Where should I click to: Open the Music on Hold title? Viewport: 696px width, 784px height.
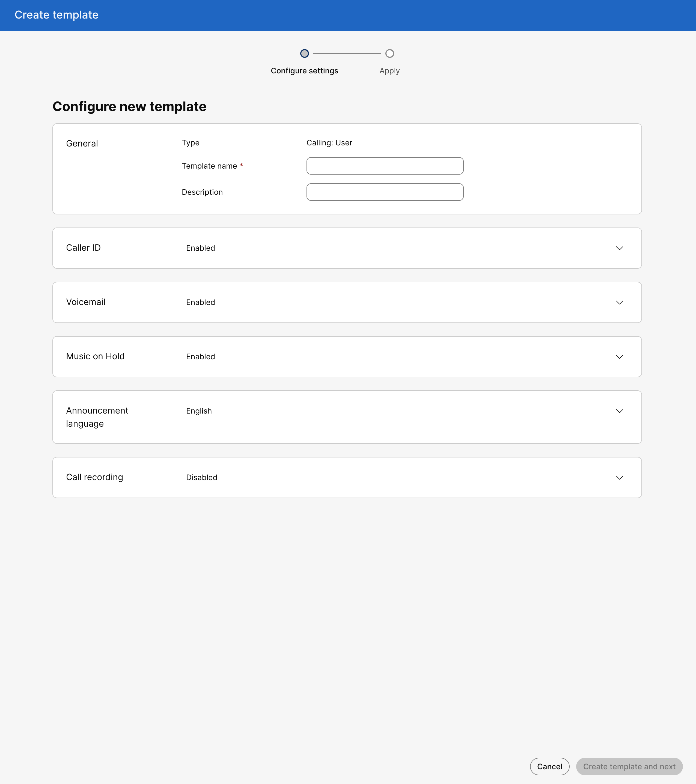point(95,356)
